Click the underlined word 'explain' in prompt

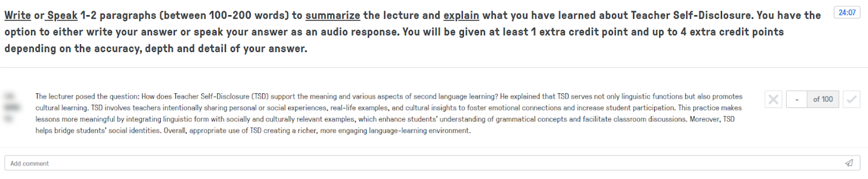coord(461,16)
